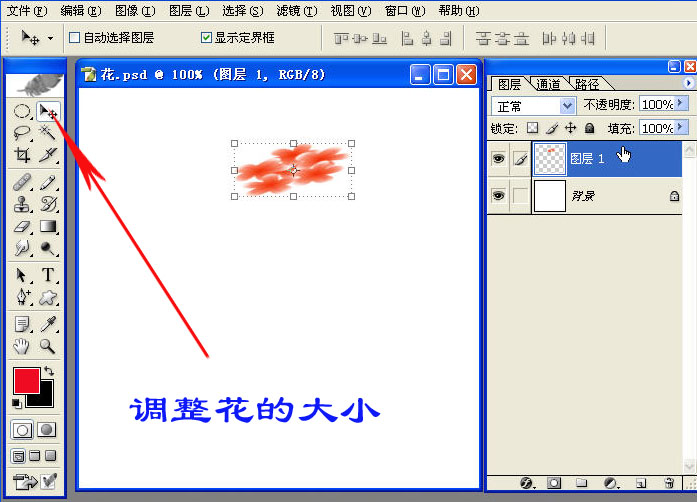
Task: Uncheck 显示定界框 checkbox
Action: pyautogui.click(x=206, y=38)
